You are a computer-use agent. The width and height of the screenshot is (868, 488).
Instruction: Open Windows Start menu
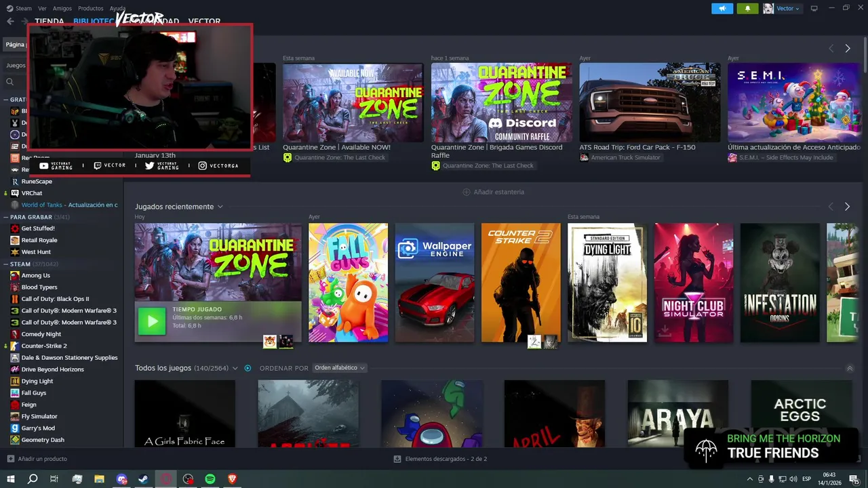click(10, 479)
